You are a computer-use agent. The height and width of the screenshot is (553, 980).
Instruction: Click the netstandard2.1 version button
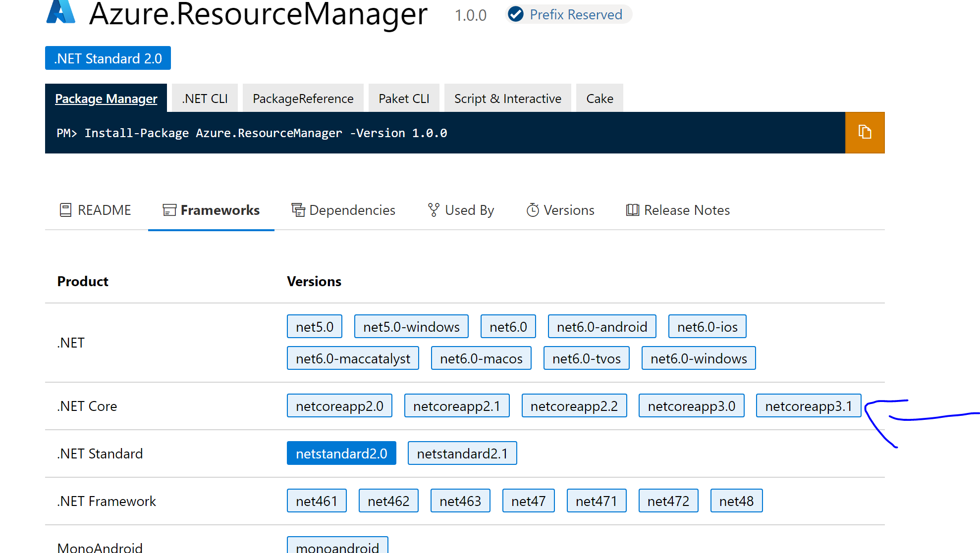coord(462,453)
